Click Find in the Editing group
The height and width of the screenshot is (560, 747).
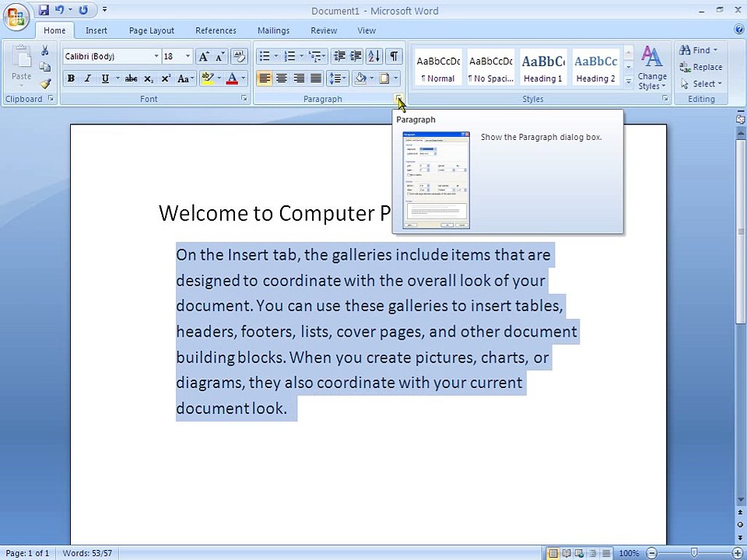pos(699,50)
